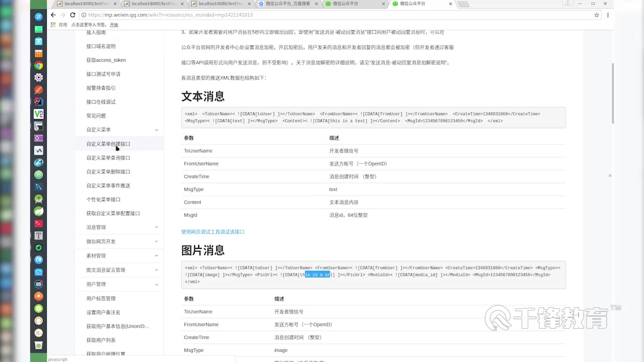
Task: Open 自定义菜单创建接口 in sidebar
Action: point(108,144)
